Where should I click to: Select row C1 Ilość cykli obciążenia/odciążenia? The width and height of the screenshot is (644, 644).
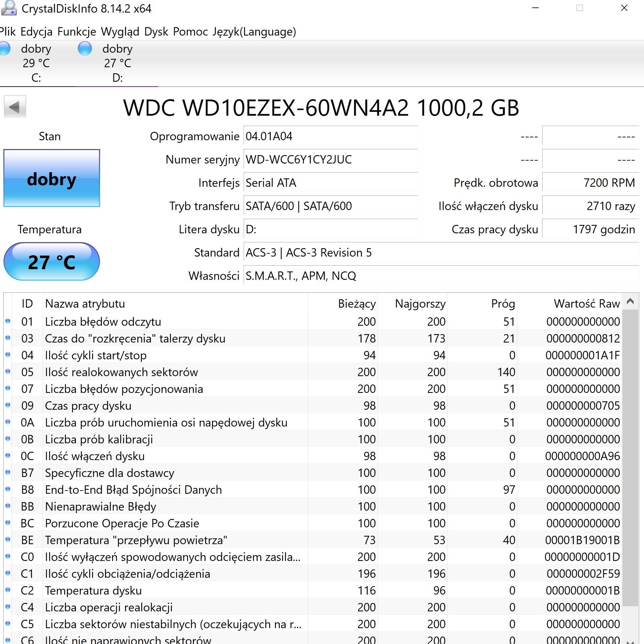click(313, 574)
